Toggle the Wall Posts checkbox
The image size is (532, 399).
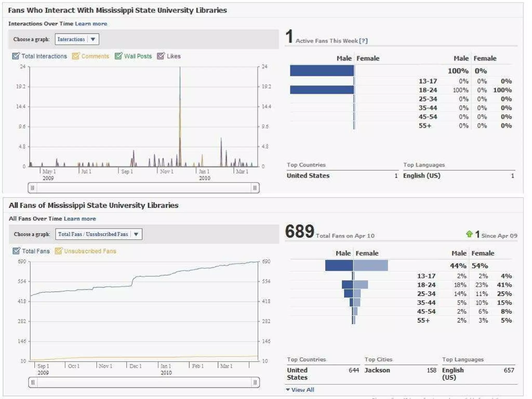click(x=118, y=56)
